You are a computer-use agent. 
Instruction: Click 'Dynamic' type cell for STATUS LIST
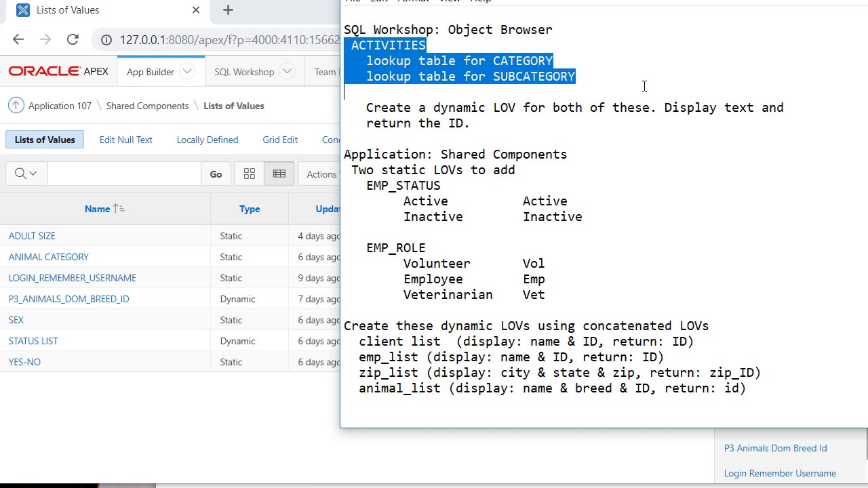point(237,341)
